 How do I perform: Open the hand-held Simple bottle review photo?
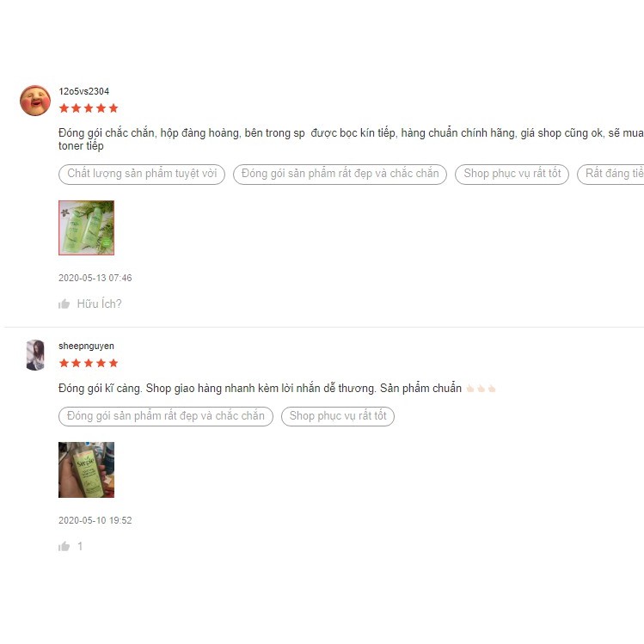86,469
